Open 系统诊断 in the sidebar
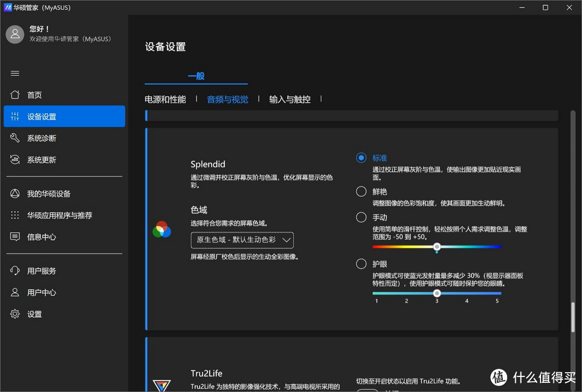The height and width of the screenshot is (392, 582). pos(64,138)
